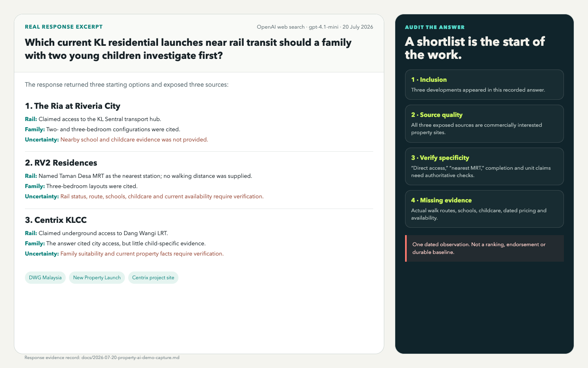Image resolution: width=588 pixels, height=368 pixels.
Task: Click the 'Response evidence record' footer path
Action: pyautogui.click(x=102, y=358)
